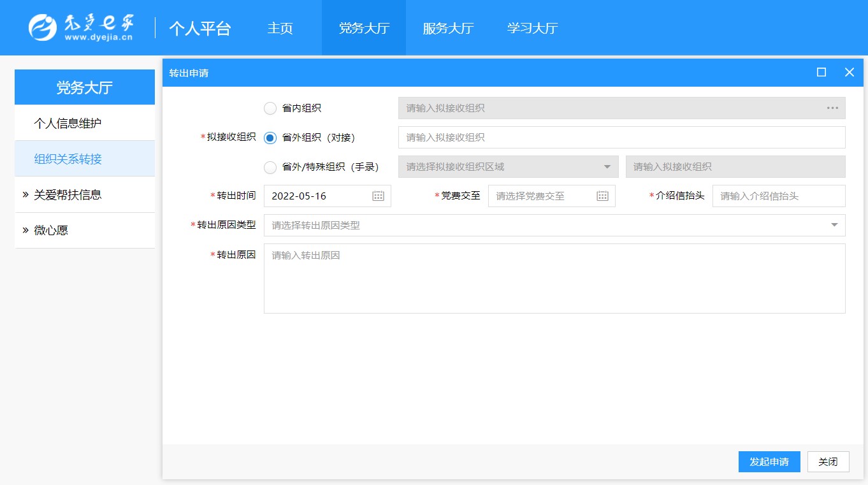Focus the 转出原因 text area
Viewport: 868px width, 485px height.
pos(554,279)
